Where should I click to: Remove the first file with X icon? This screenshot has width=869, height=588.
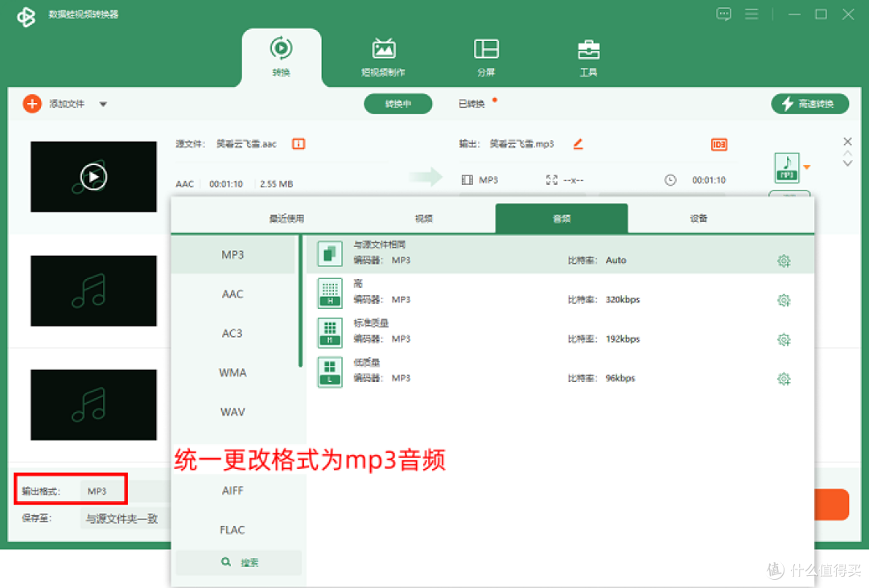click(x=847, y=142)
